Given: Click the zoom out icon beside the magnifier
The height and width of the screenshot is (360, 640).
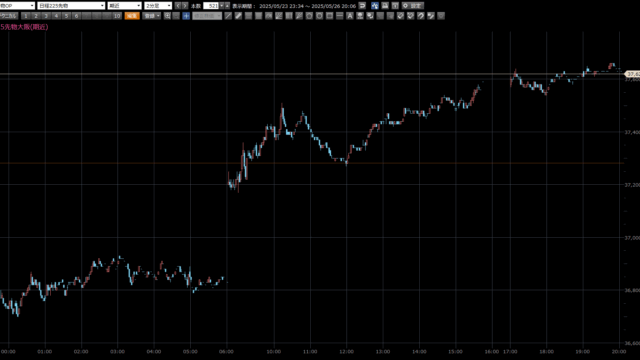Looking at the screenshot, I should (x=176, y=16).
